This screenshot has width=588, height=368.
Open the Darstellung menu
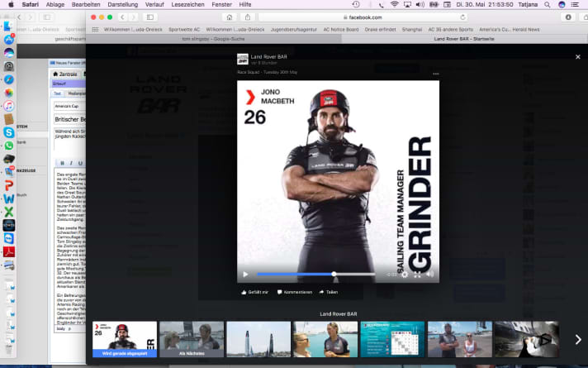[x=122, y=4]
